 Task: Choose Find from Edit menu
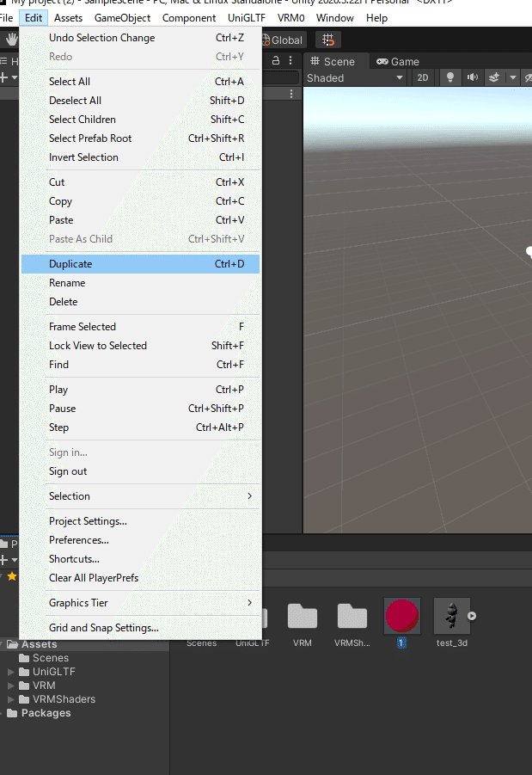[x=140, y=364]
